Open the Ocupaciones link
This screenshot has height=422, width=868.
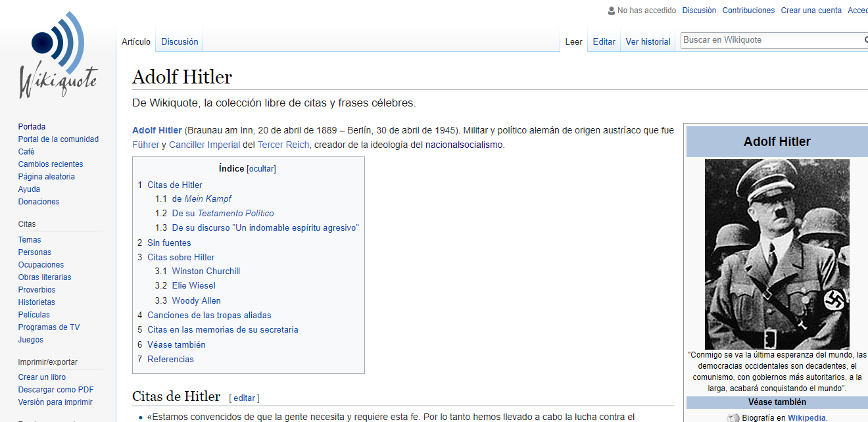tap(41, 265)
